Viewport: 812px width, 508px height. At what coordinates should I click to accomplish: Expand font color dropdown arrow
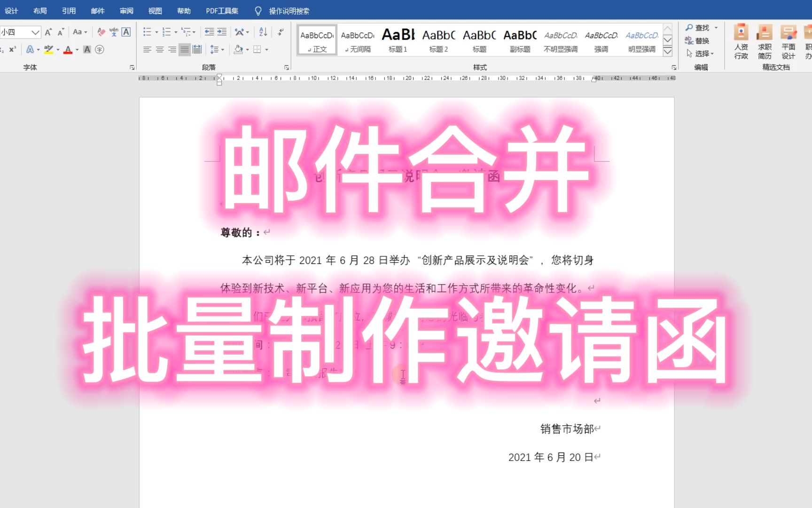point(77,49)
